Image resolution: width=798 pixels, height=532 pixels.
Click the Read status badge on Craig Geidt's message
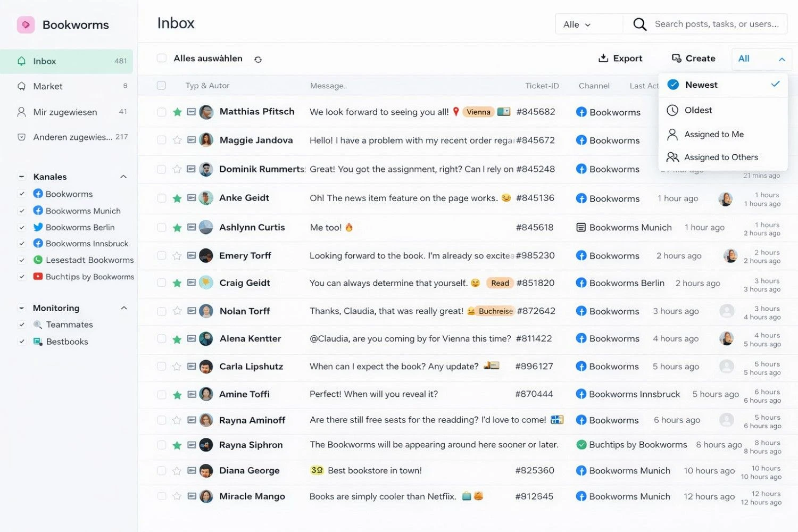pos(500,282)
